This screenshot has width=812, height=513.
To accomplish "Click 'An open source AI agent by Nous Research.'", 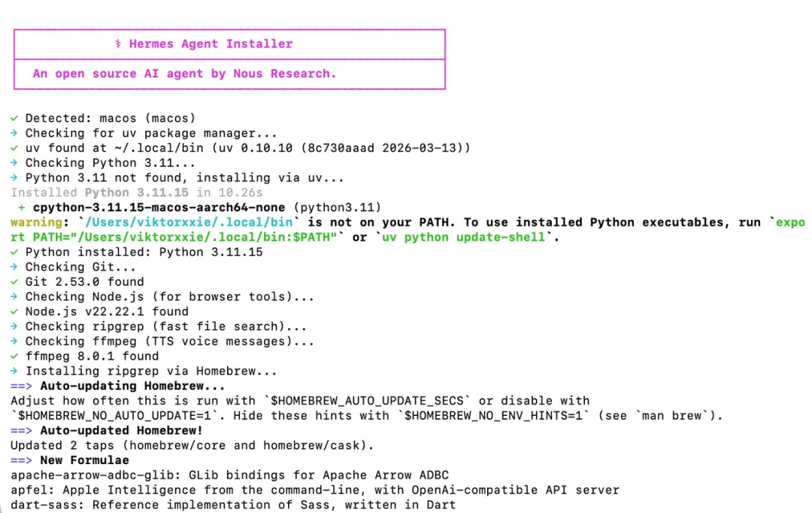I will point(184,74).
